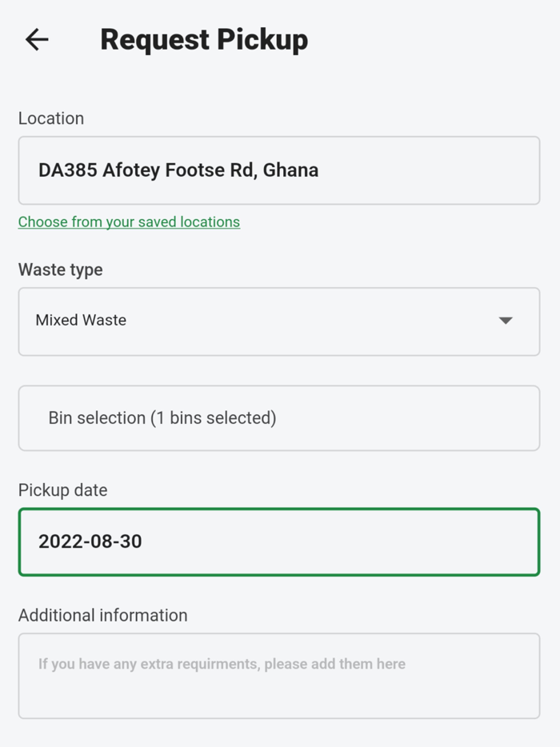560x747 pixels.
Task: Click the 2022-08-30 date value
Action: pos(90,541)
